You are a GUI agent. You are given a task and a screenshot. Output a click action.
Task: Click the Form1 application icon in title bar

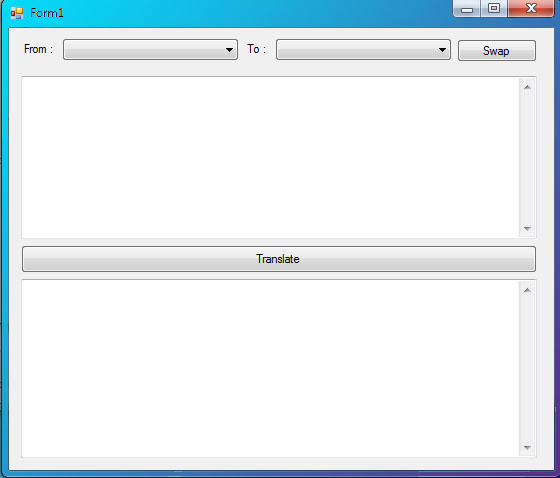click(17, 13)
